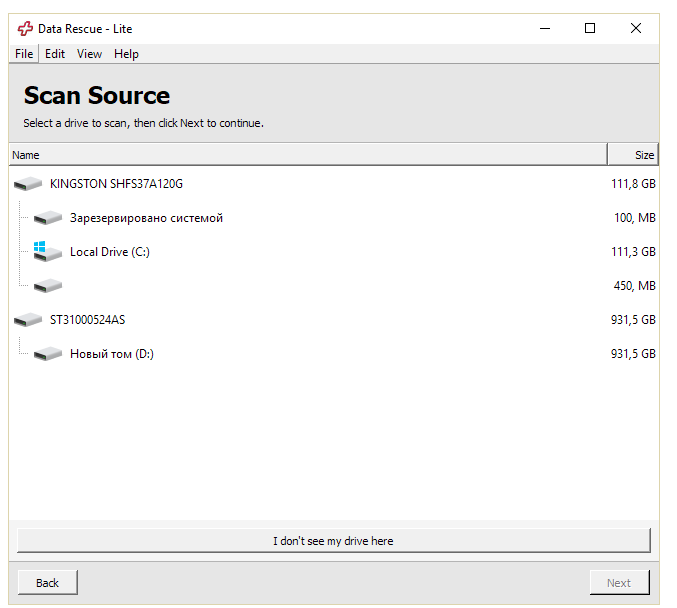677x608 pixels.
Task: Click the 931,5 GB size of Новый том (D:)
Action: click(633, 354)
